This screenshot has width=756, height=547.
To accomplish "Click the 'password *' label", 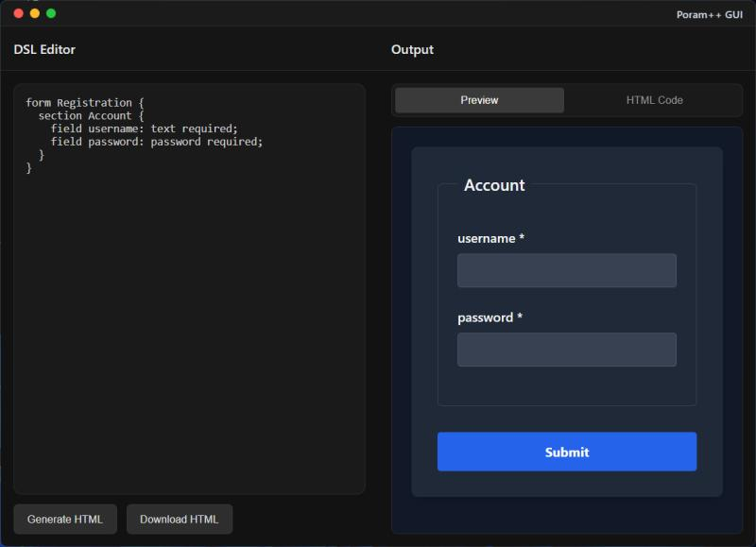I will [x=490, y=317].
